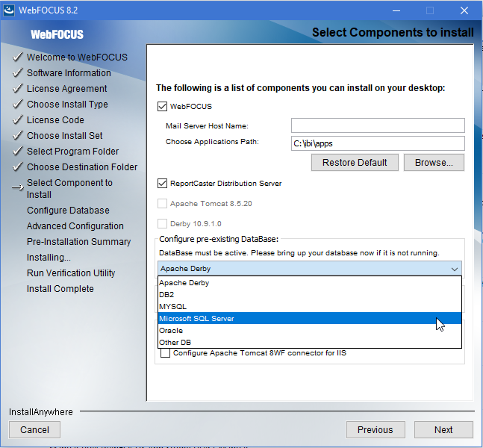This screenshot has width=483, height=448.
Task: Click the Restore Default button
Action: (x=355, y=162)
